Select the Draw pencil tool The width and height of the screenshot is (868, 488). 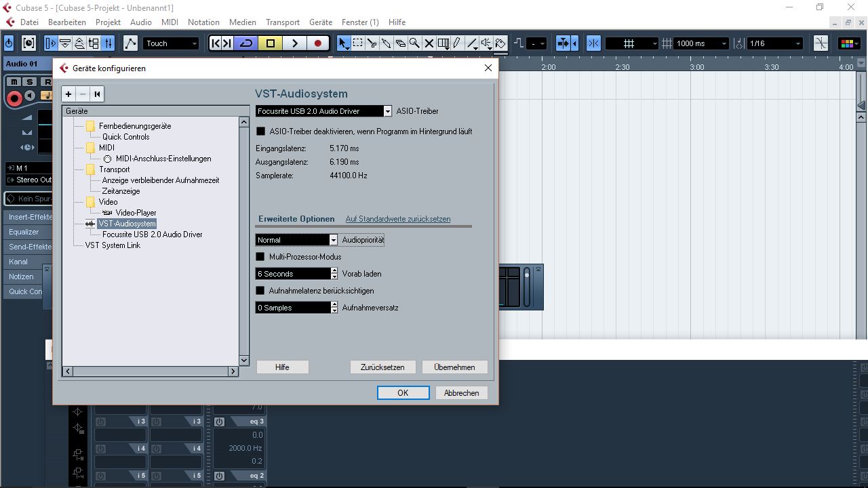pyautogui.click(x=457, y=43)
